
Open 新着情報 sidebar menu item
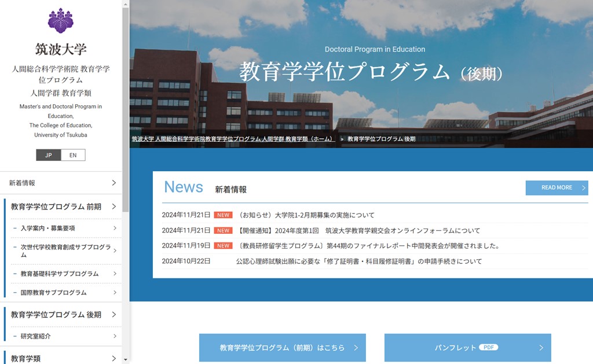tap(61, 183)
